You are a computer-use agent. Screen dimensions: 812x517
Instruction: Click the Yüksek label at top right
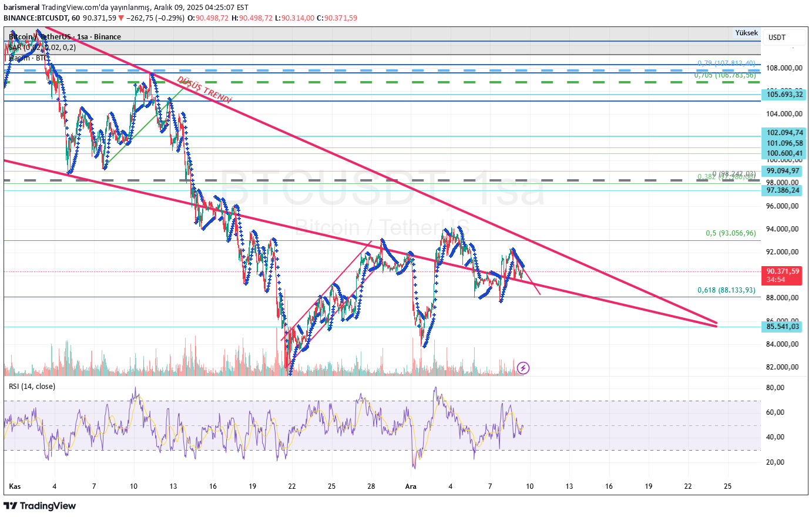click(746, 33)
